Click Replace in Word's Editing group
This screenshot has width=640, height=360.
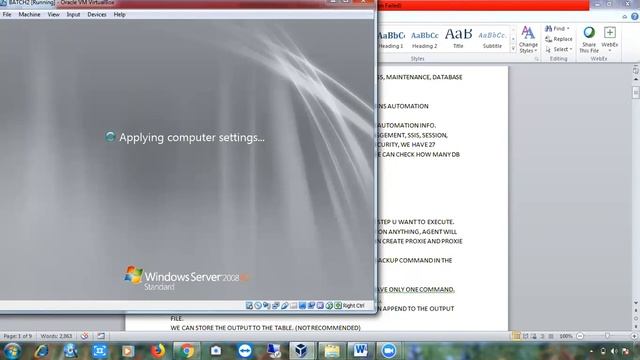click(559, 39)
